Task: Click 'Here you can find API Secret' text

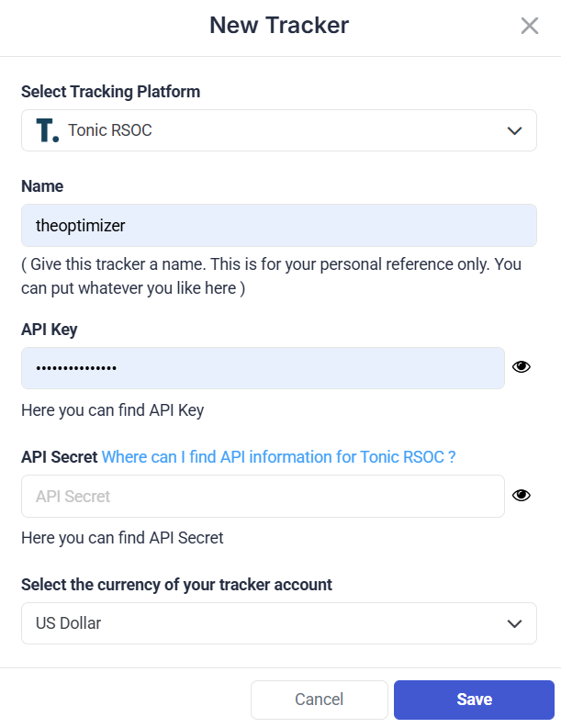Action: 122,538
